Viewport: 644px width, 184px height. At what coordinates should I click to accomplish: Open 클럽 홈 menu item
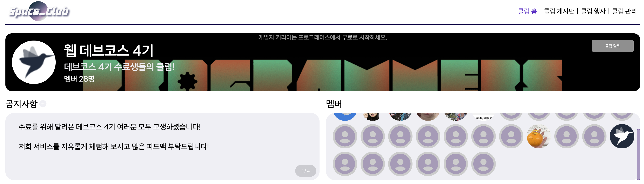click(x=528, y=11)
